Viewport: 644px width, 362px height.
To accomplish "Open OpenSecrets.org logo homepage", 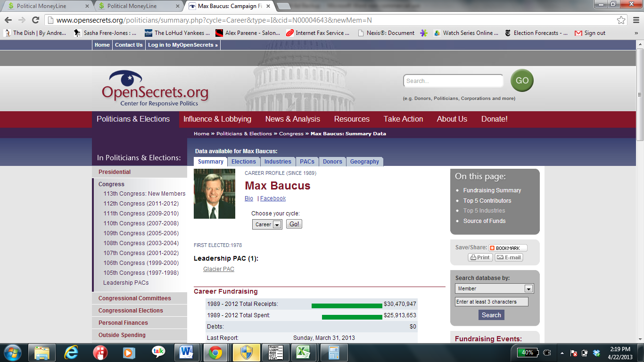I will [x=155, y=89].
